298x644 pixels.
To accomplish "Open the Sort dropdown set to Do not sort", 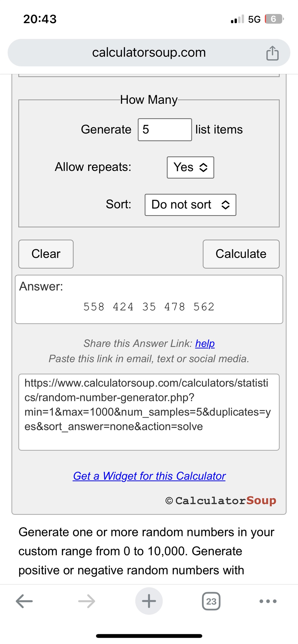I will tap(190, 205).
